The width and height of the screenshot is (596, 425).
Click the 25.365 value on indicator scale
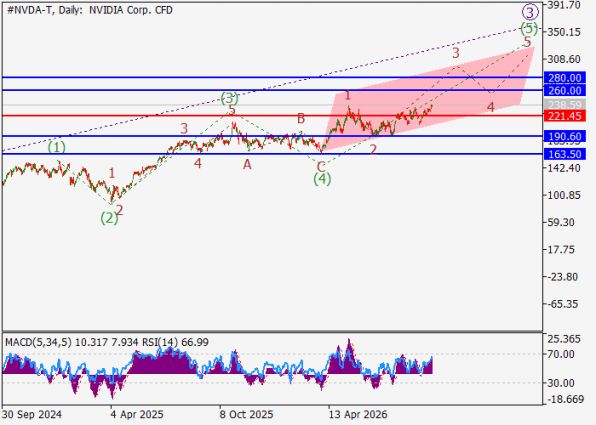[564, 339]
